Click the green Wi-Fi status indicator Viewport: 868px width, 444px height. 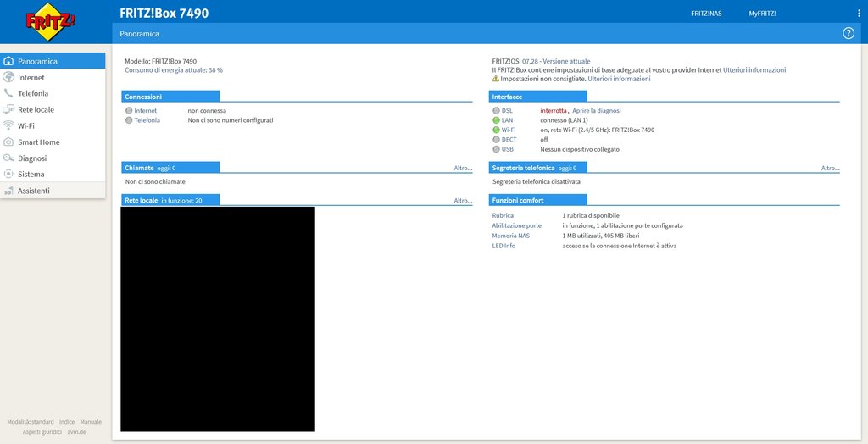[x=496, y=130]
